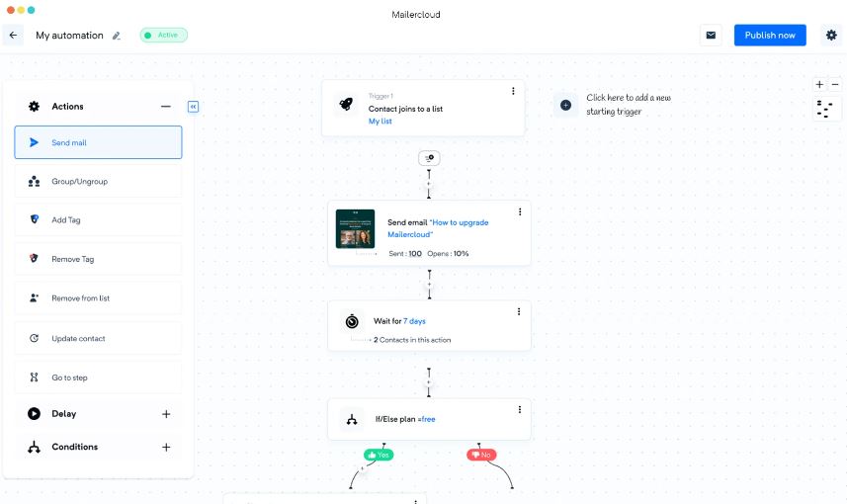Click the rocket icon in trigger card

tap(346, 104)
